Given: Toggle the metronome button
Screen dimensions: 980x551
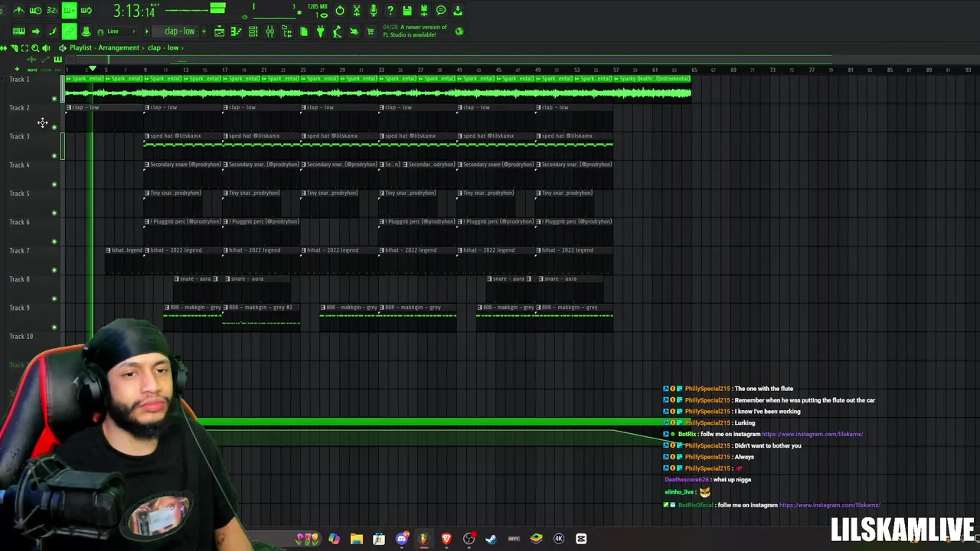Looking at the screenshot, I should coord(18,11).
